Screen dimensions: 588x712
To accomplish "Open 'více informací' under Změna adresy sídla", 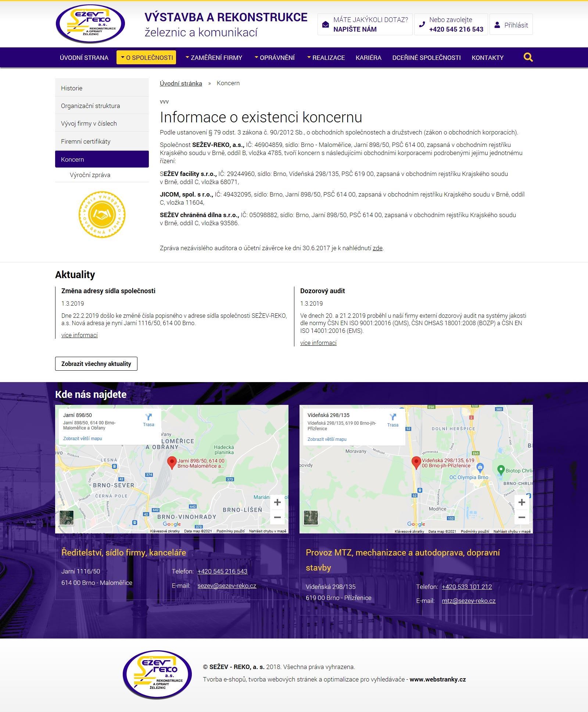I will pos(79,335).
